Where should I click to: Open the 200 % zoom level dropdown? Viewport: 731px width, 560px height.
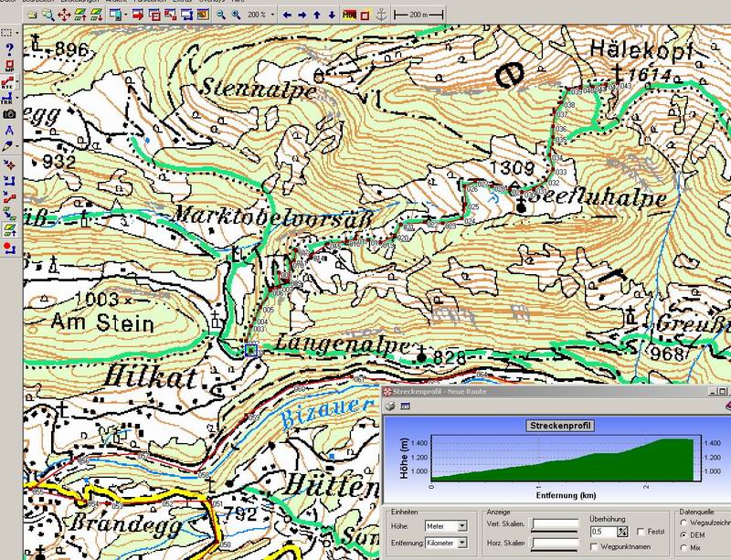(x=273, y=15)
